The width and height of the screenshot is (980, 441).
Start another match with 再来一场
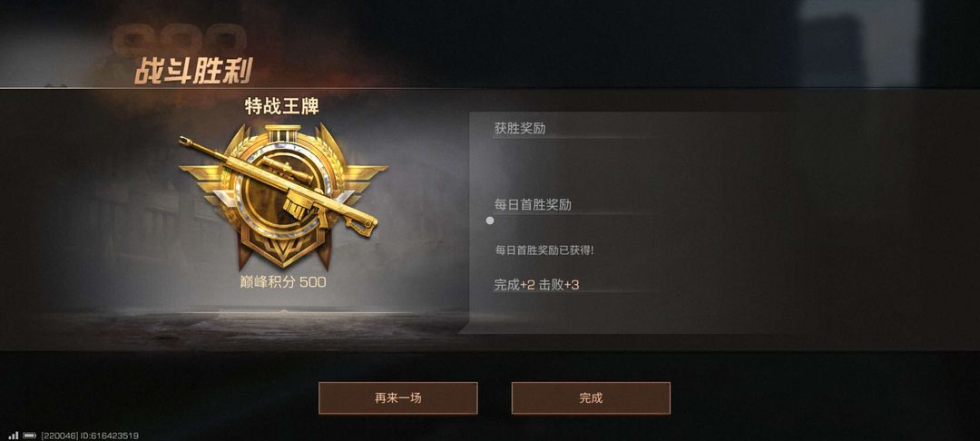[398, 398]
